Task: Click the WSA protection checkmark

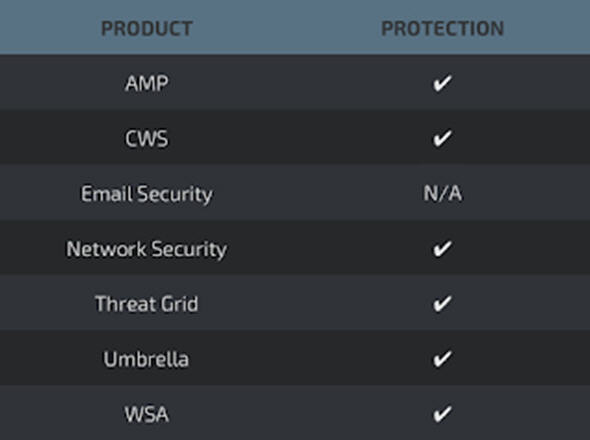Action: click(x=442, y=414)
